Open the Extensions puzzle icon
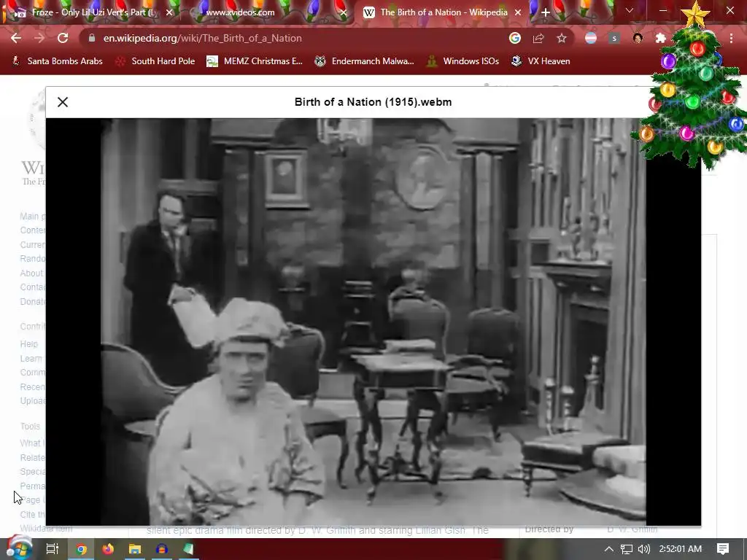This screenshot has height=560, width=747. [660, 38]
